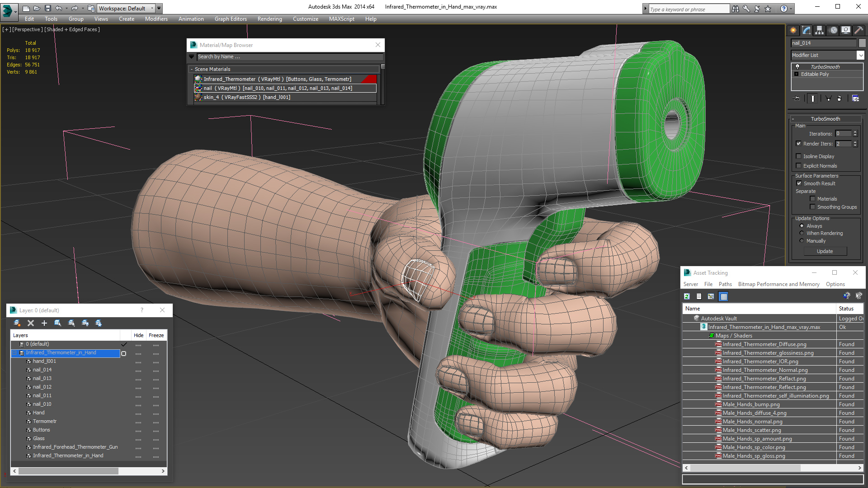Expand the Editable Poly stack entry
This screenshot has height=488, width=868.
click(x=797, y=74)
